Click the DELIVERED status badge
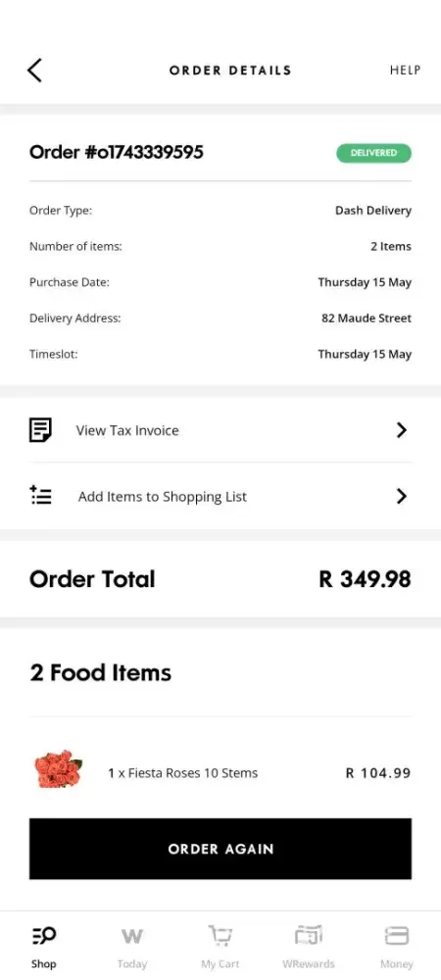Image resolution: width=441 pixels, height=980 pixels. [x=373, y=153]
